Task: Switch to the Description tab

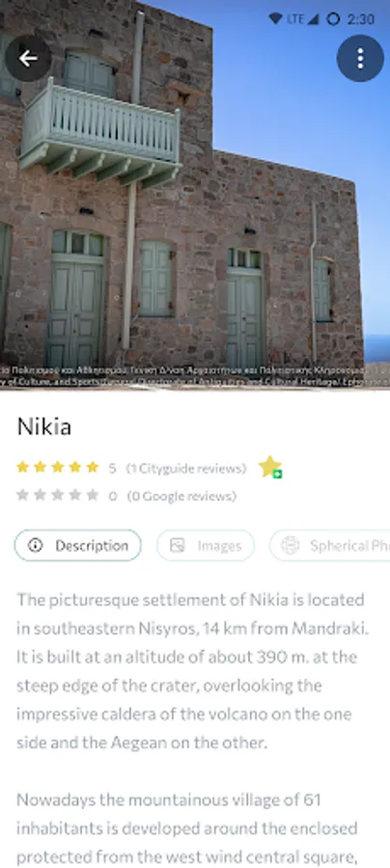Action: [x=78, y=546]
